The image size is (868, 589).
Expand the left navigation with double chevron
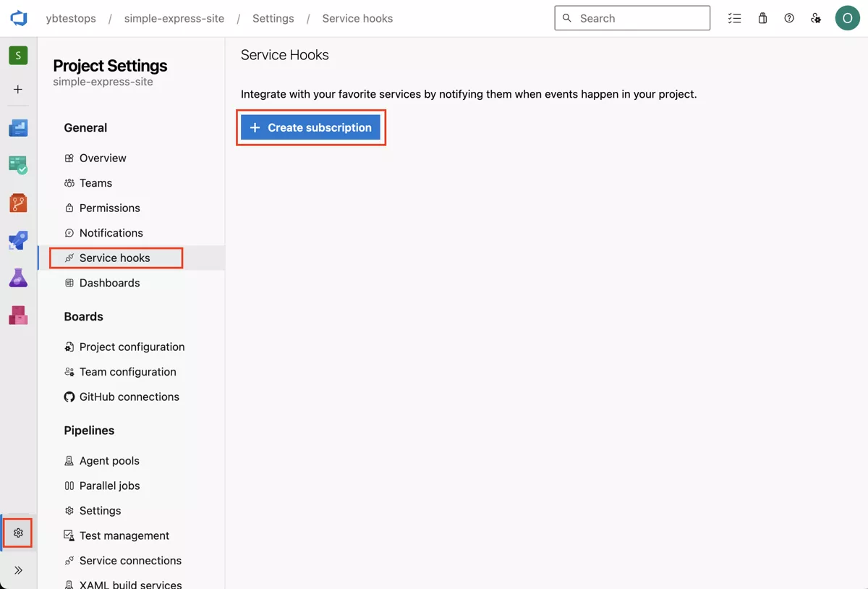[x=18, y=570]
